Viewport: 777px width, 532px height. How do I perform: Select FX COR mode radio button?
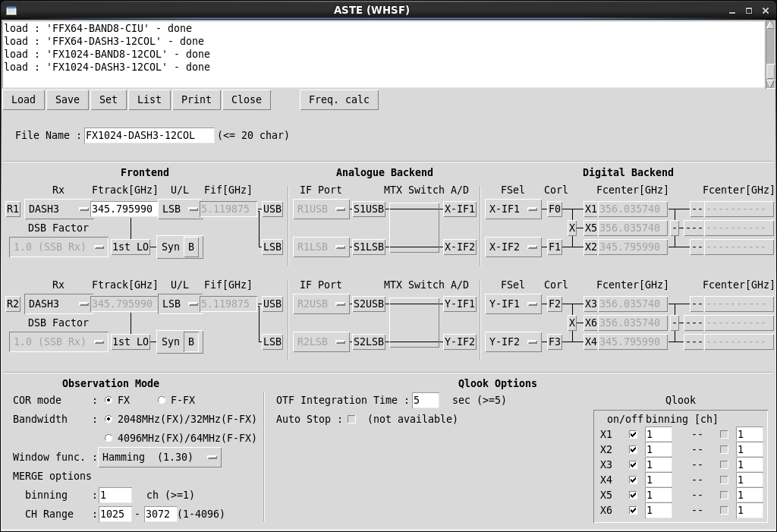click(109, 400)
